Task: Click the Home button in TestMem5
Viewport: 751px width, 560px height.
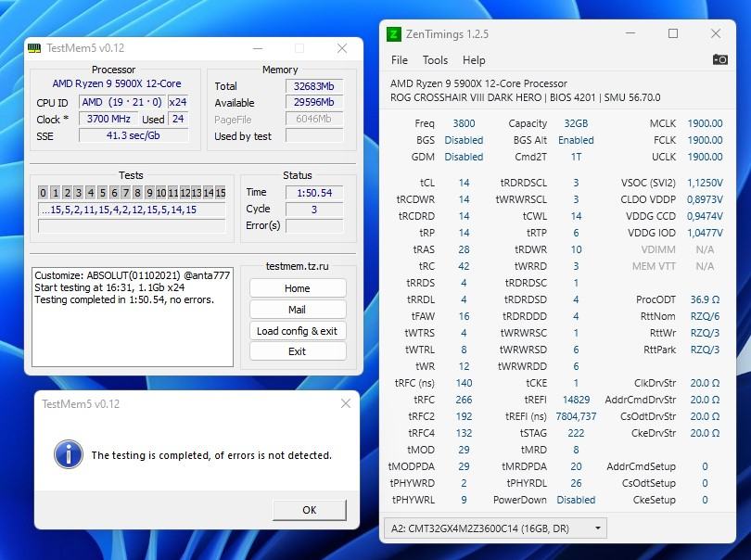Action: (298, 288)
